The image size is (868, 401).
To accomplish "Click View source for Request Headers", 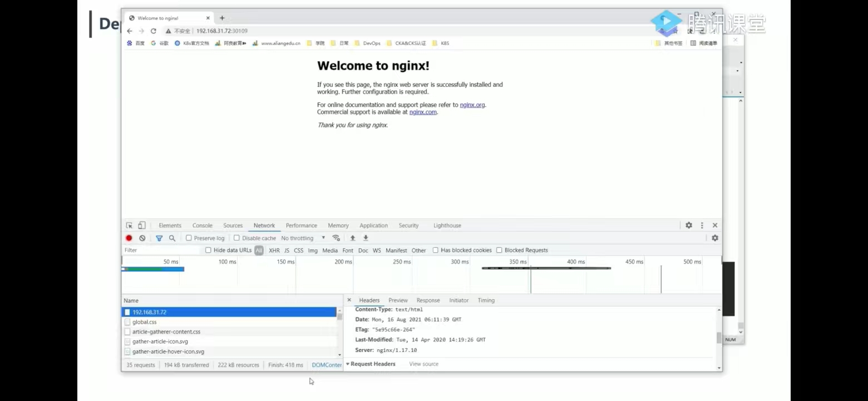I will click(424, 364).
